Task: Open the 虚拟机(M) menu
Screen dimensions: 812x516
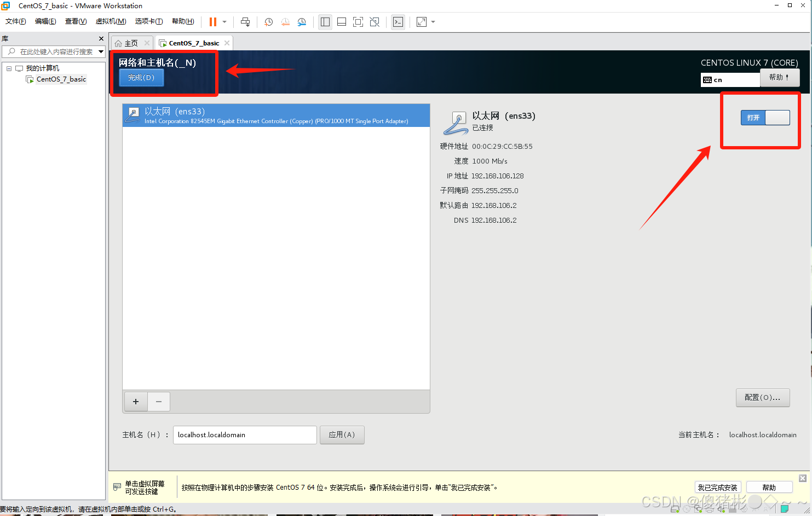Action: [111, 21]
